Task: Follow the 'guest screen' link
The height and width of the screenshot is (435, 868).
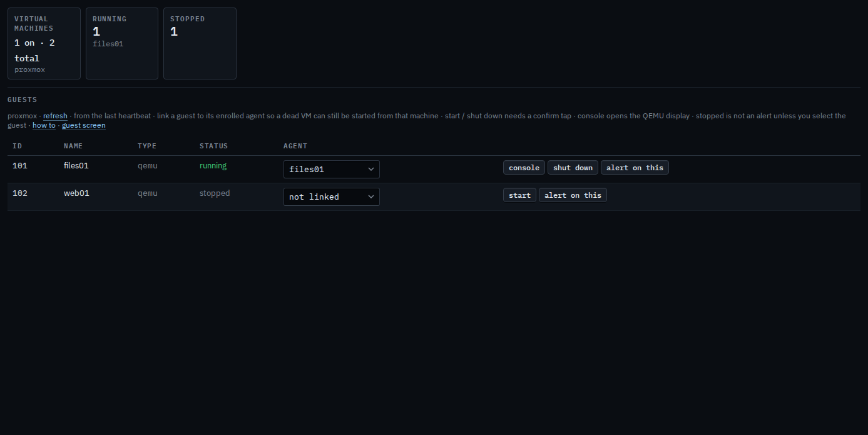Action: (x=84, y=125)
